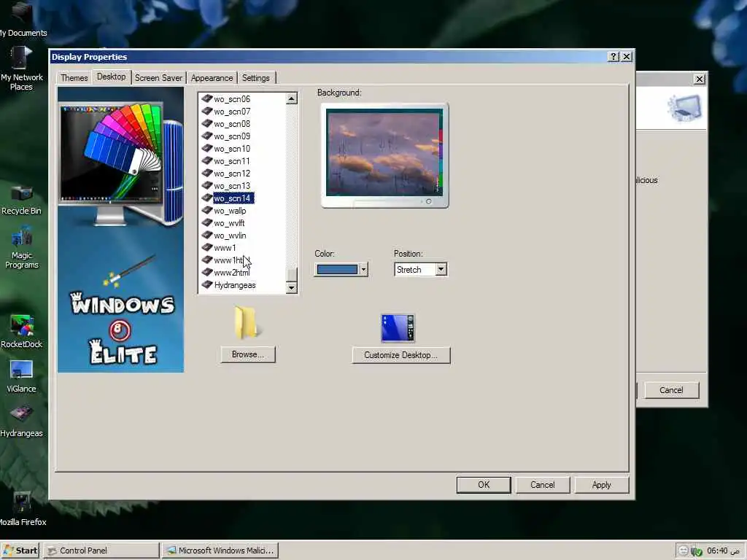Select www2html in background list
This screenshot has height=560, width=747.
click(x=231, y=273)
